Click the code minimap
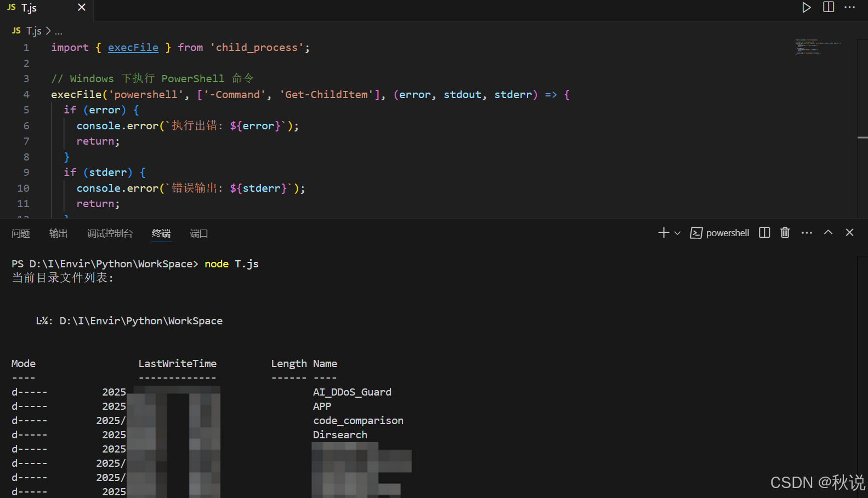Viewport: 868px width, 498px height. tap(818, 47)
